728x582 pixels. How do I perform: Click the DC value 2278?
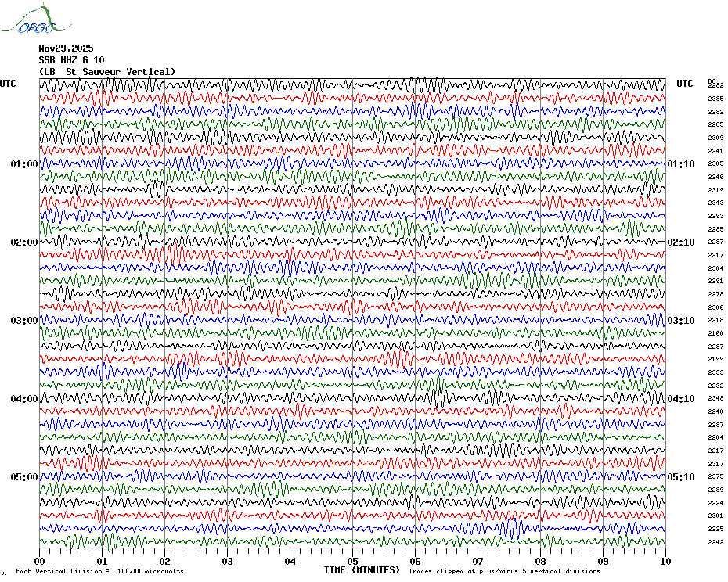(715, 294)
